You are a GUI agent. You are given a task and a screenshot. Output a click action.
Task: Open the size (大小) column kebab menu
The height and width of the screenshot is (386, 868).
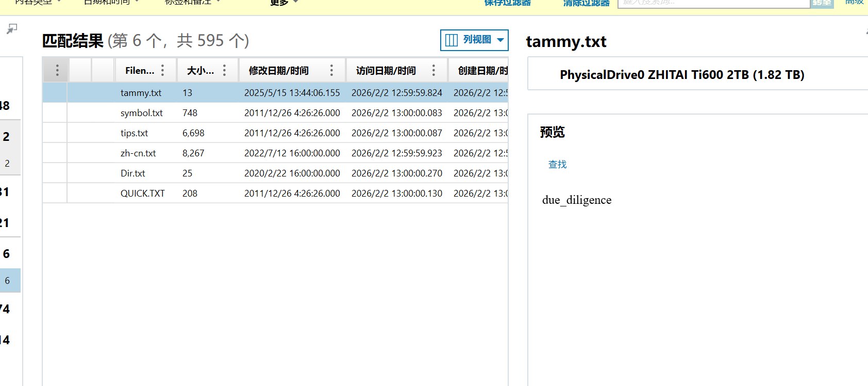point(224,70)
